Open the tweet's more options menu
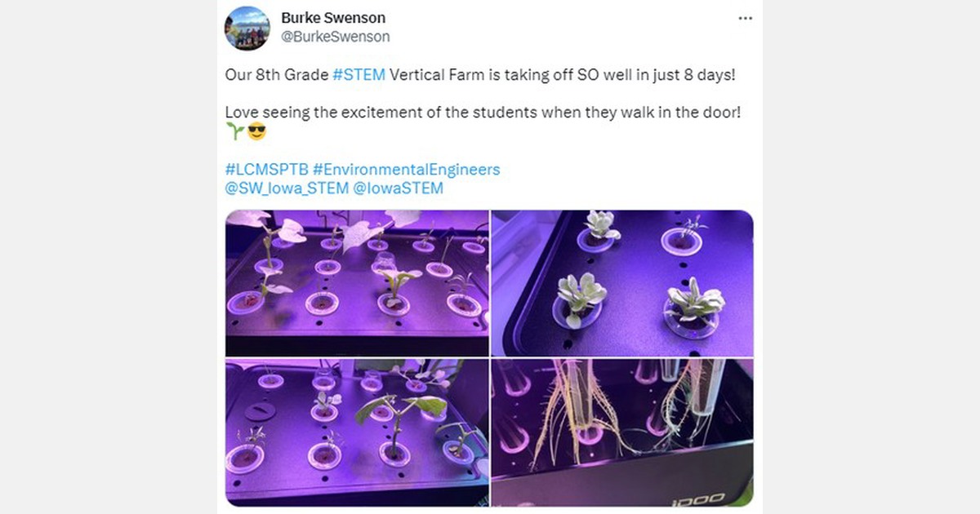980x514 pixels. point(745,18)
